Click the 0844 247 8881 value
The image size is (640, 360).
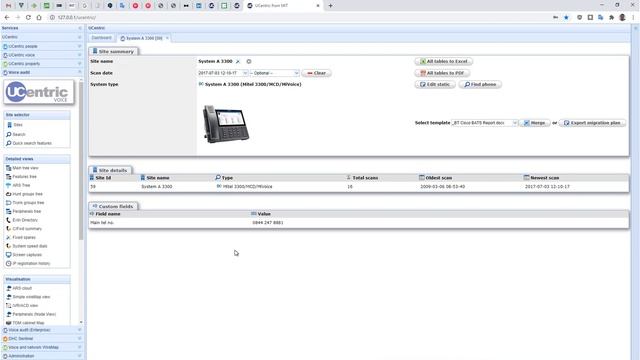(268, 223)
